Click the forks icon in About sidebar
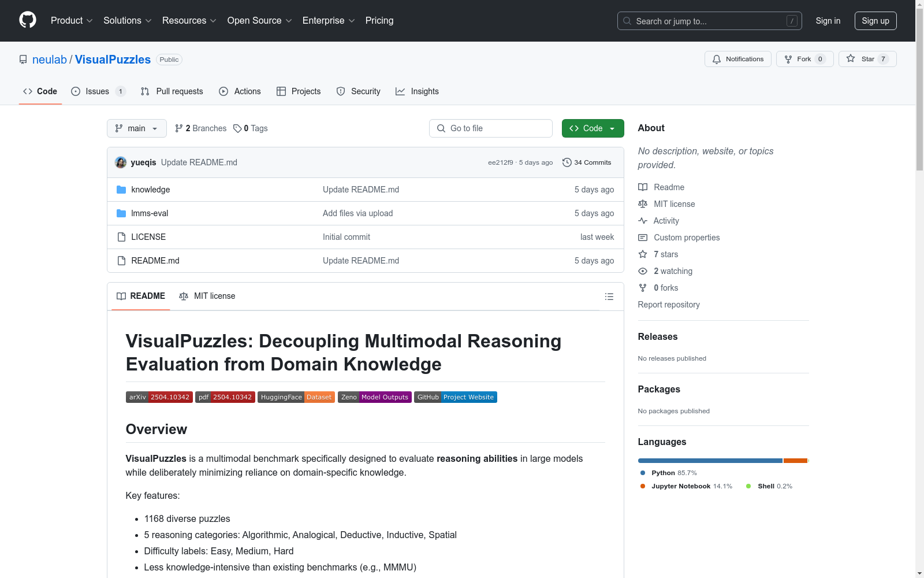Viewport: 924px width, 578px height. (x=643, y=288)
